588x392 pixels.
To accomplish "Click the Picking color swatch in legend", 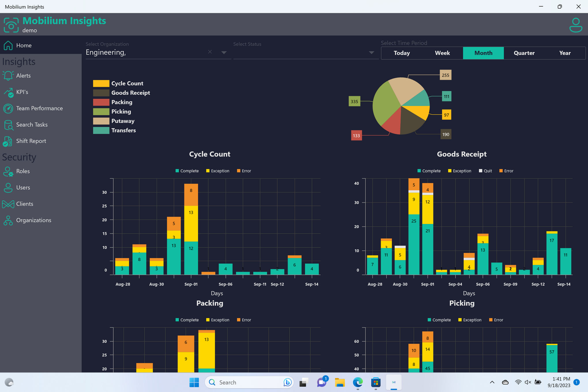I will tap(101, 112).
